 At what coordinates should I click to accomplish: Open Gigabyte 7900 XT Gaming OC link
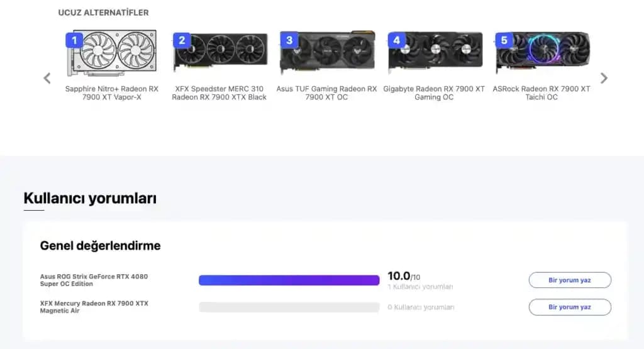(434, 93)
